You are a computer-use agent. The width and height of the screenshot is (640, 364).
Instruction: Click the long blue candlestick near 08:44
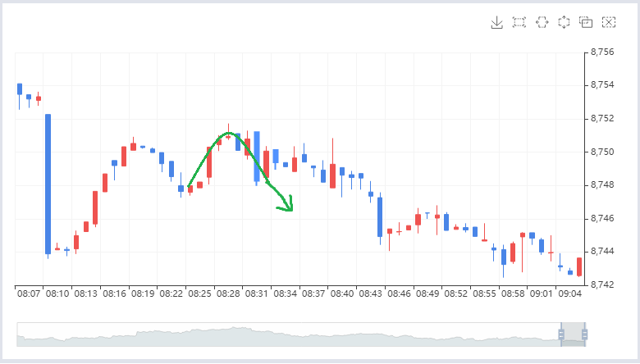(x=380, y=217)
